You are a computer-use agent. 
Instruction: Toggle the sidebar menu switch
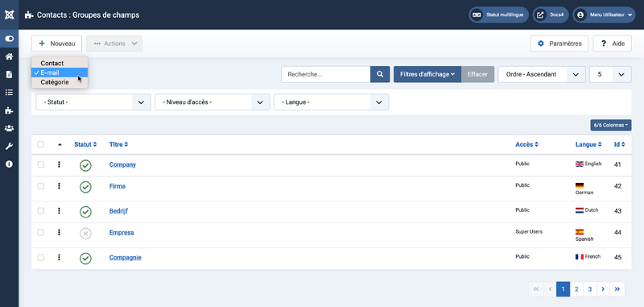(9, 39)
